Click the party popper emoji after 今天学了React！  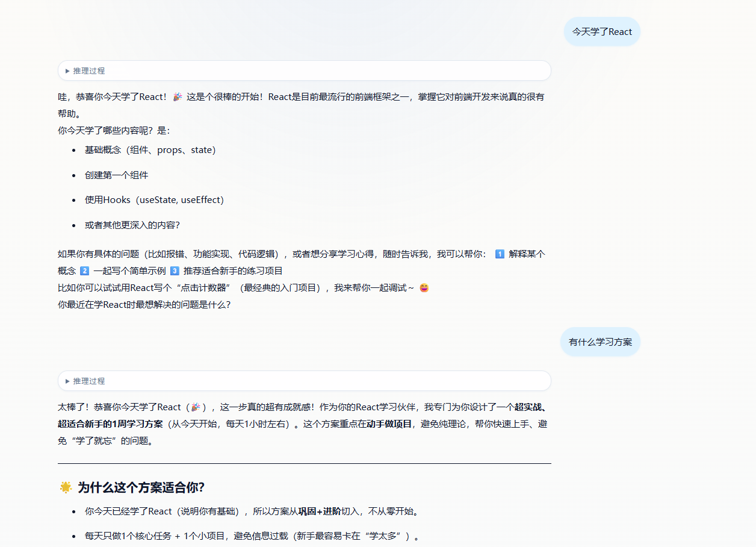177,96
